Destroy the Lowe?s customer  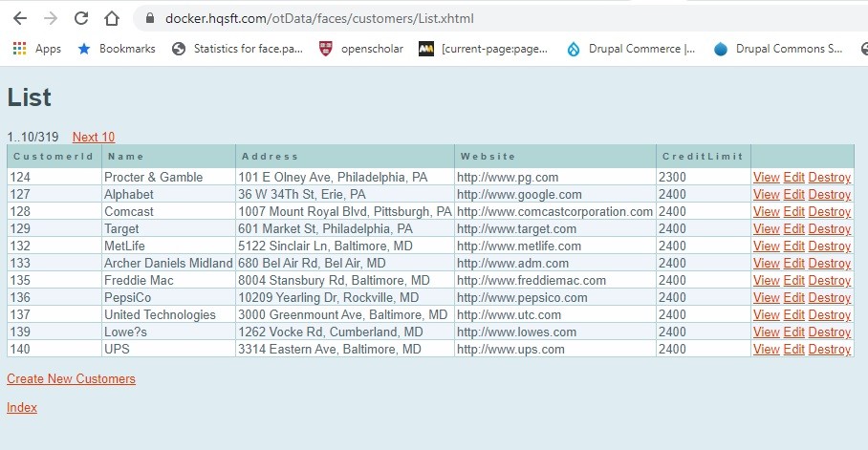[829, 332]
